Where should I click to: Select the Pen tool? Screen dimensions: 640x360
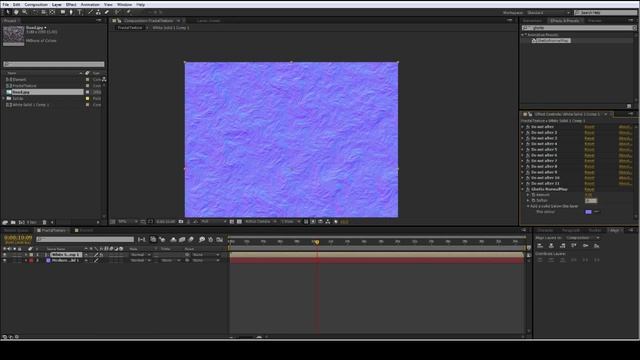click(71, 12)
